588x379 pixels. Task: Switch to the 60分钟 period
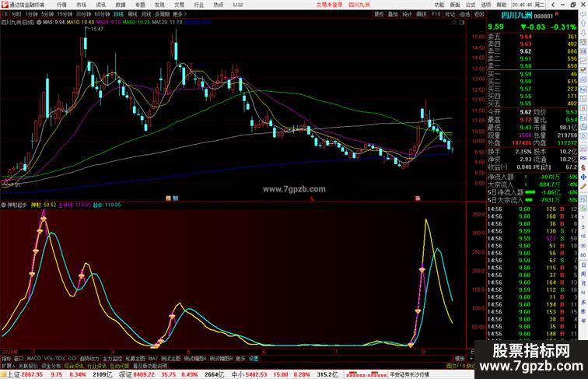[102, 14]
